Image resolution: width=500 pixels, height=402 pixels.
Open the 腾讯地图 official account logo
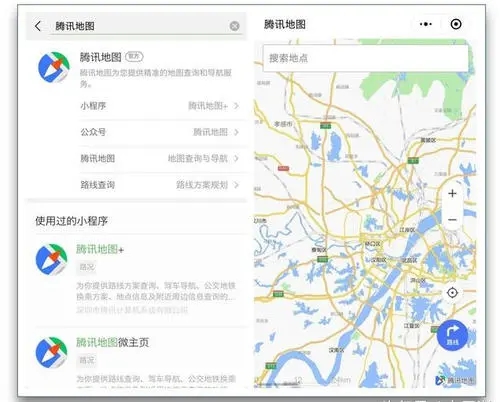coord(54,67)
